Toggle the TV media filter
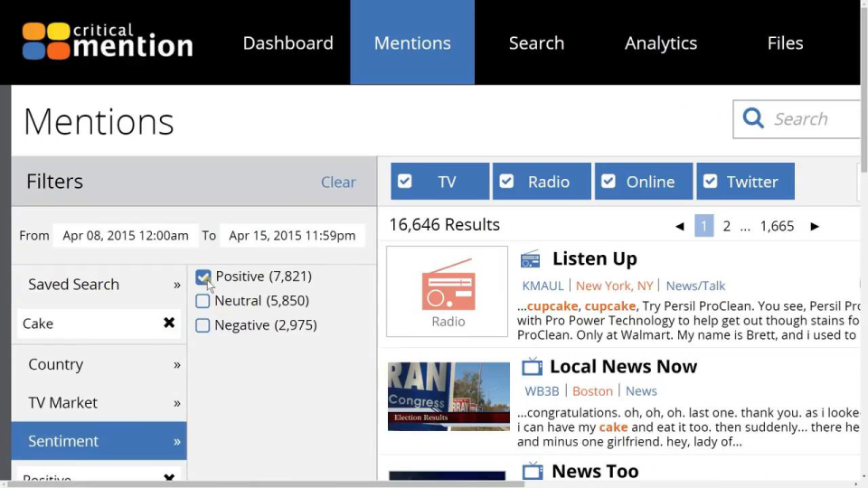868x488 pixels. [x=440, y=182]
